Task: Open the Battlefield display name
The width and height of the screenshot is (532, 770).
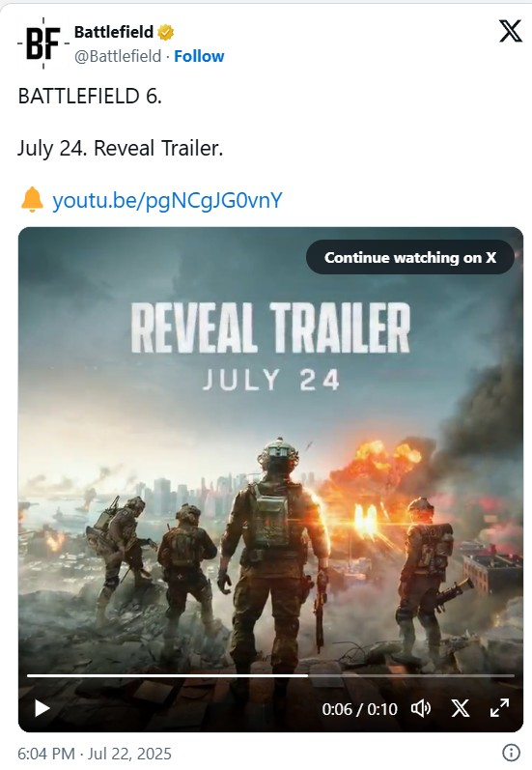Action: tap(114, 32)
